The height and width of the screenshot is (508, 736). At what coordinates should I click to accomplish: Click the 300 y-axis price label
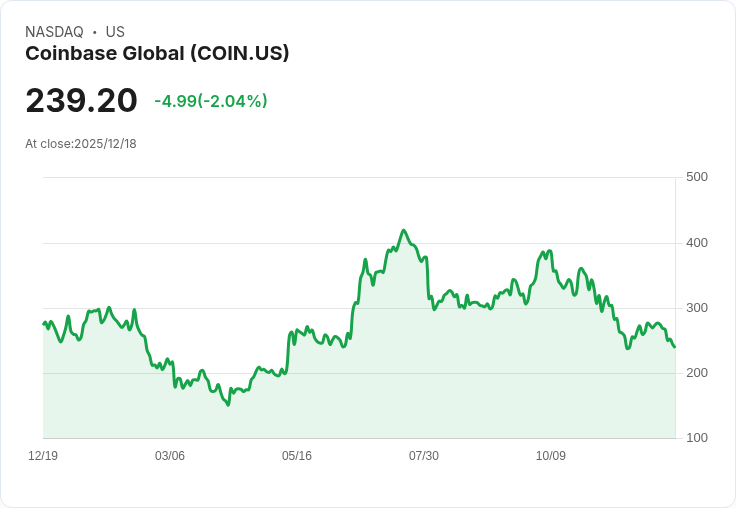click(696, 308)
